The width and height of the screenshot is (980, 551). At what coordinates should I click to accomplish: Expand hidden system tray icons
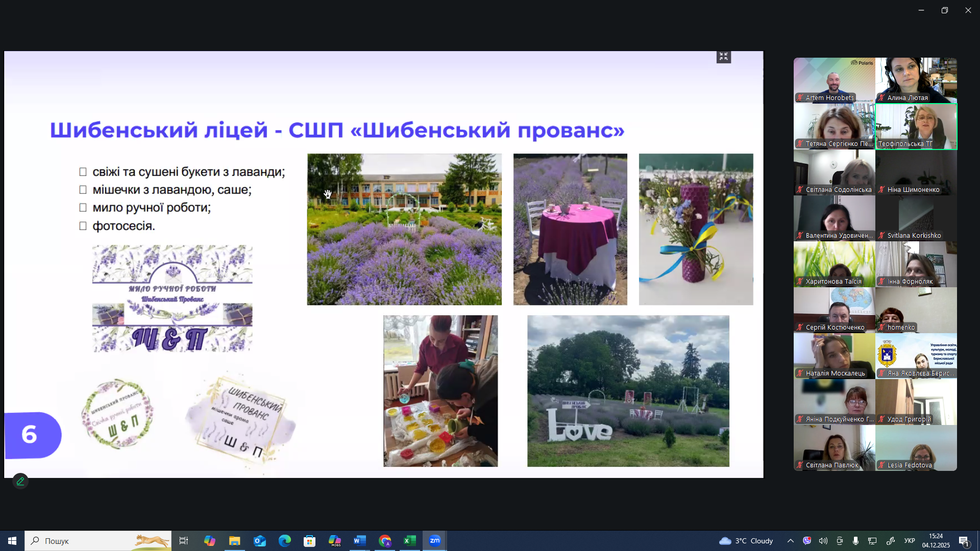click(x=790, y=541)
